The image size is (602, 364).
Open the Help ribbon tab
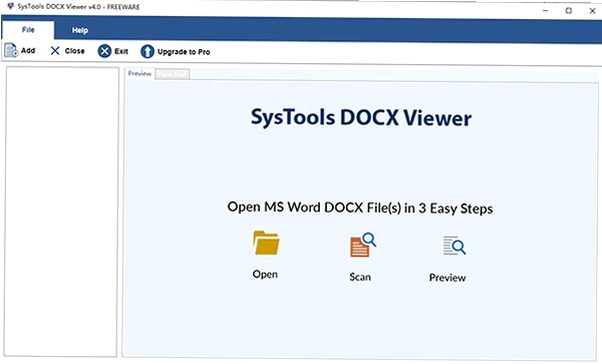point(80,30)
